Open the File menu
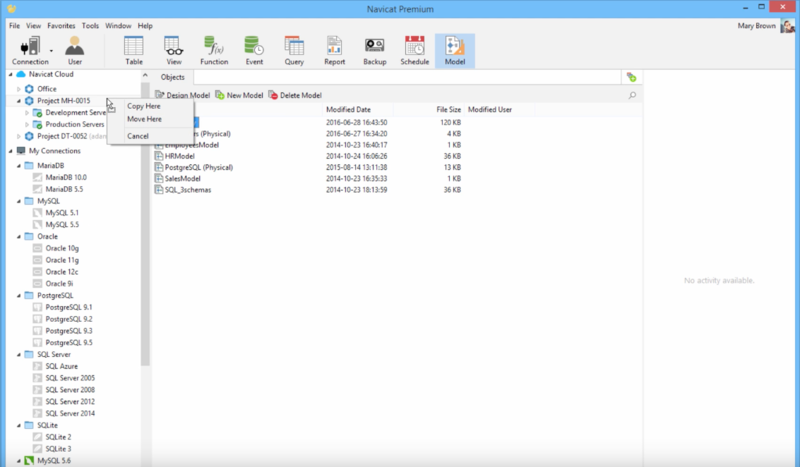Viewport: 800px width, 467px height. click(x=14, y=26)
